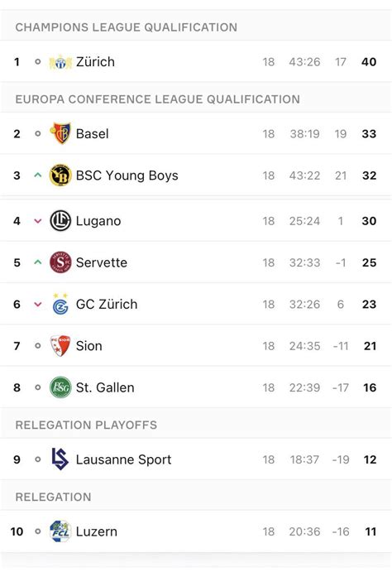Tap the Servette crest icon
Viewport: 392px width, 572px height.
[x=60, y=262]
